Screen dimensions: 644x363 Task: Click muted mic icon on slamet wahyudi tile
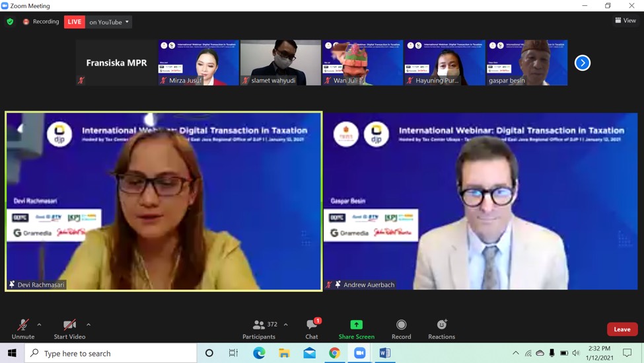(x=245, y=80)
